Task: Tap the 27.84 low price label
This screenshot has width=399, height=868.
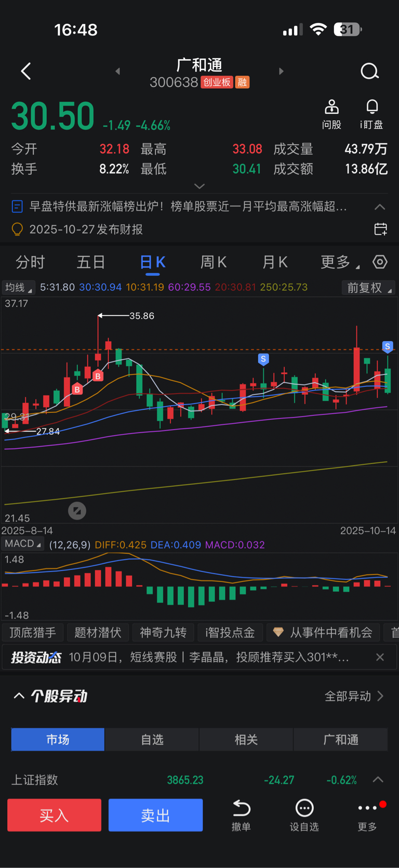Action: tap(48, 431)
